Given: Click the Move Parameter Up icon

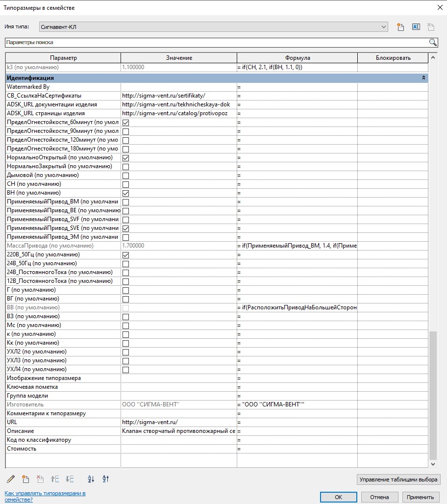Looking at the screenshot, I should pyautogui.click(x=55, y=479).
